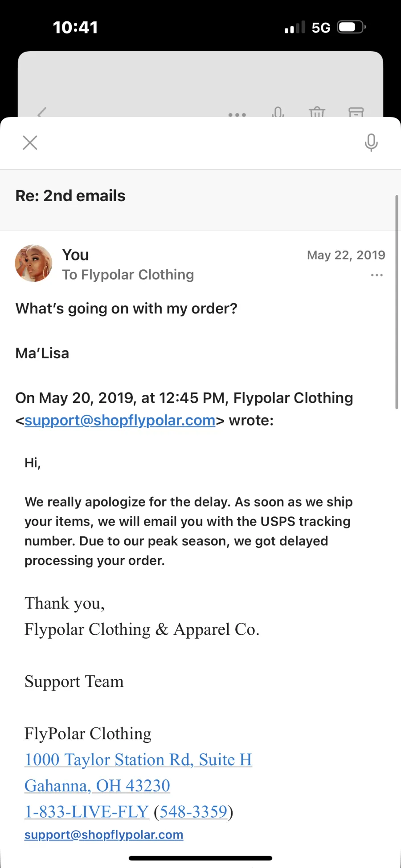Tap the vertical scrollbar on the right
Viewport: 401px width, 868px height.
pyautogui.click(x=397, y=302)
